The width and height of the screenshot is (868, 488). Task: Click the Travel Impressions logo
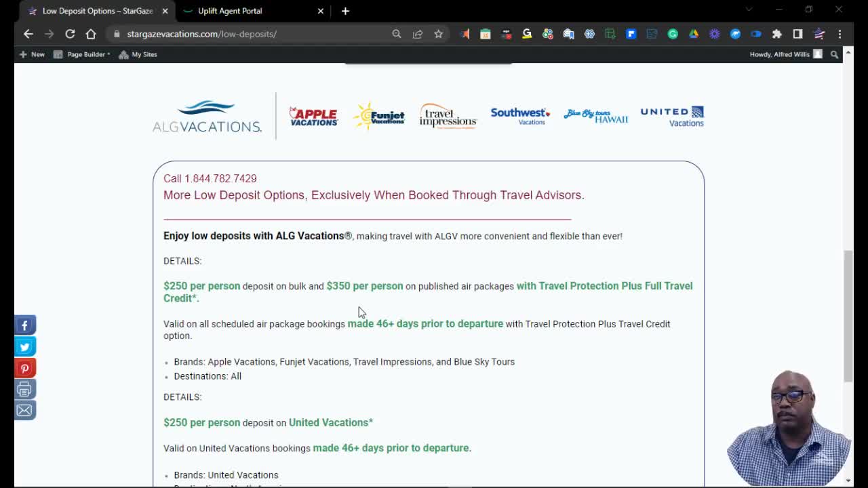(x=448, y=116)
